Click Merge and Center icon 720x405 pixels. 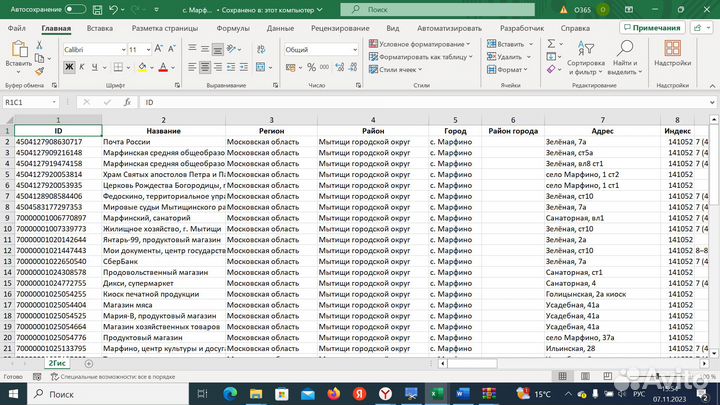[261, 67]
